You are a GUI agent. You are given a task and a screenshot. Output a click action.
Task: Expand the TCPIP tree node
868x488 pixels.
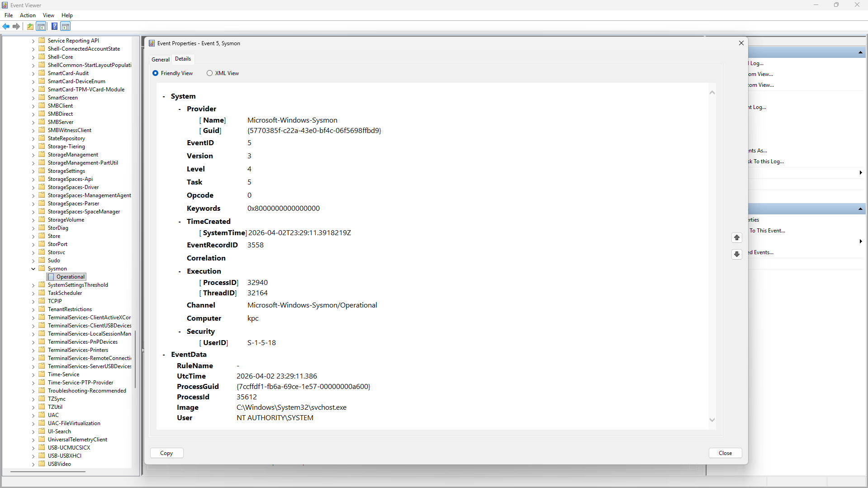[x=33, y=301]
